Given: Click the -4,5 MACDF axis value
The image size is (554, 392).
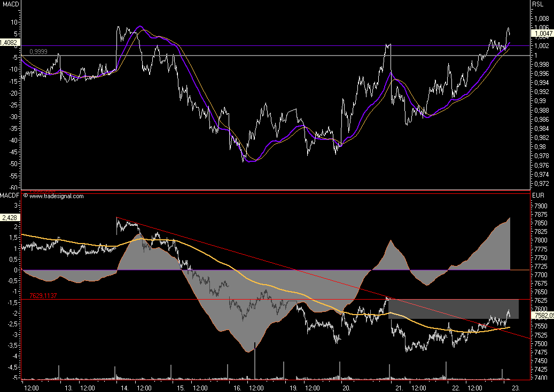Looking at the screenshot, I should pos(12,367).
